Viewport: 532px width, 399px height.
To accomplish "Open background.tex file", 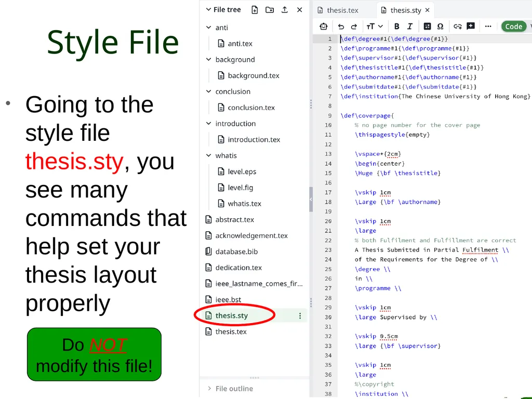I will pos(254,75).
